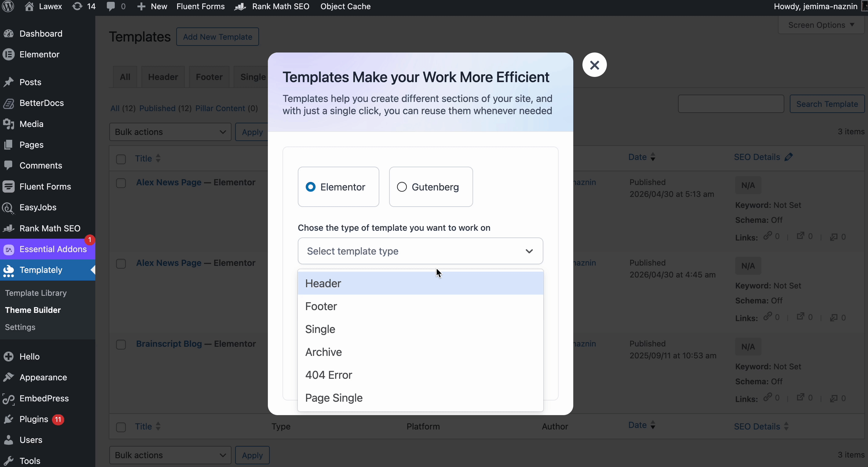Click the Media sidebar icon

pyautogui.click(x=9, y=124)
